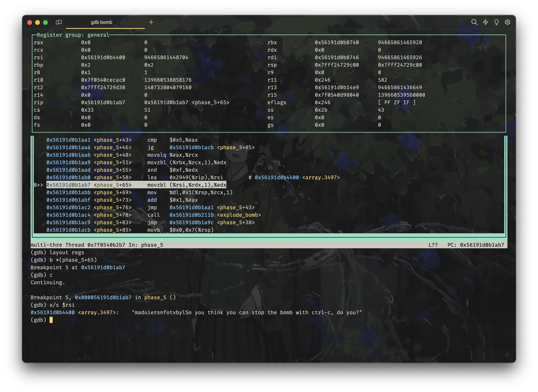Click the r10 value 0x7f0540cecac0
538x392 pixels.
(103, 80)
